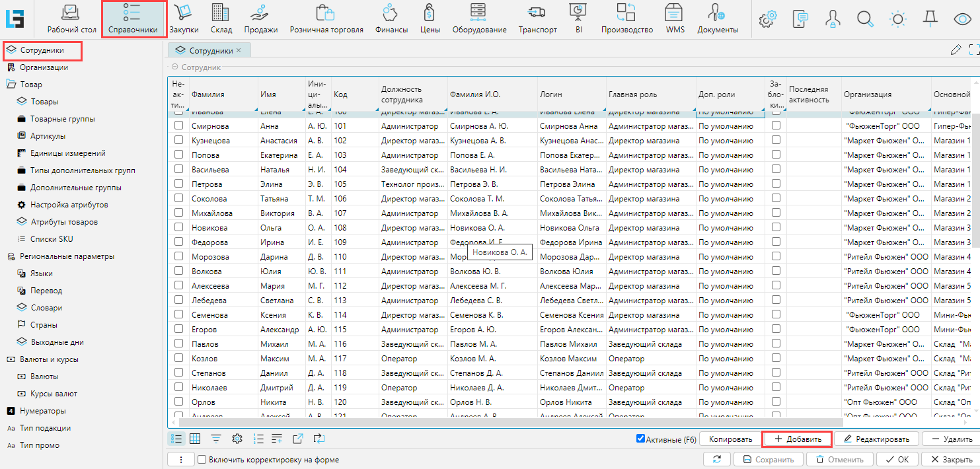The width and height of the screenshot is (980, 469).
Task: Open the phone chat message icon
Action: (800, 19)
